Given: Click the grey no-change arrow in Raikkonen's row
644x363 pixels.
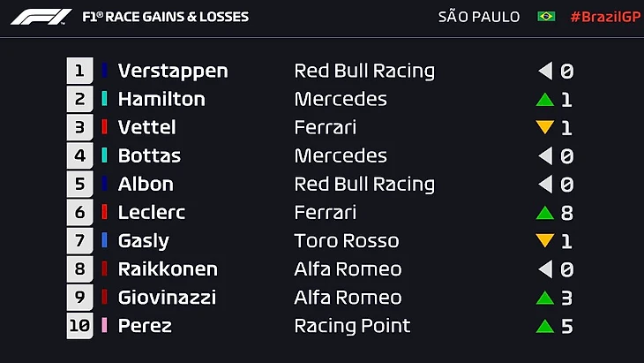Looking at the screenshot, I should pyautogui.click(x=545, y=269).
